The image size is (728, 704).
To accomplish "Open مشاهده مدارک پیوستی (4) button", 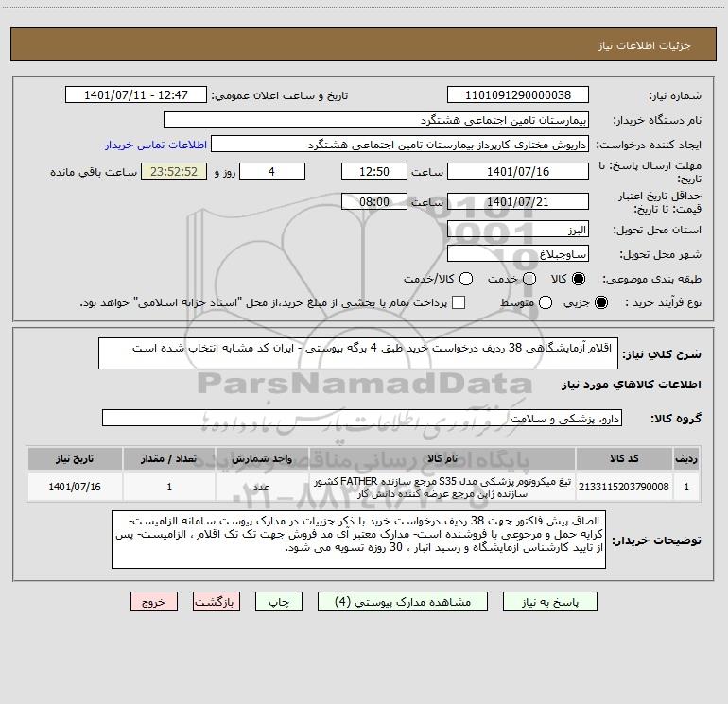I will [x=403, y=601].
